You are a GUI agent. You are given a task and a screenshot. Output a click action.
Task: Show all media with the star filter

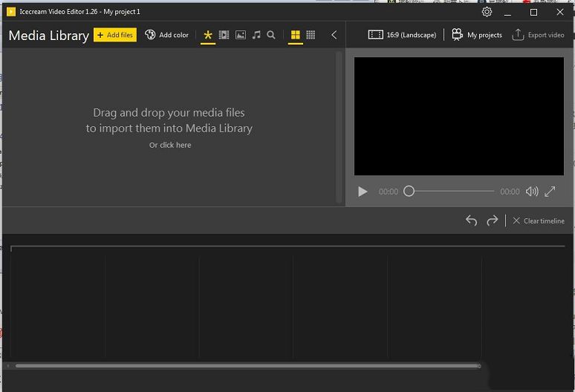[x=208, y=35]
